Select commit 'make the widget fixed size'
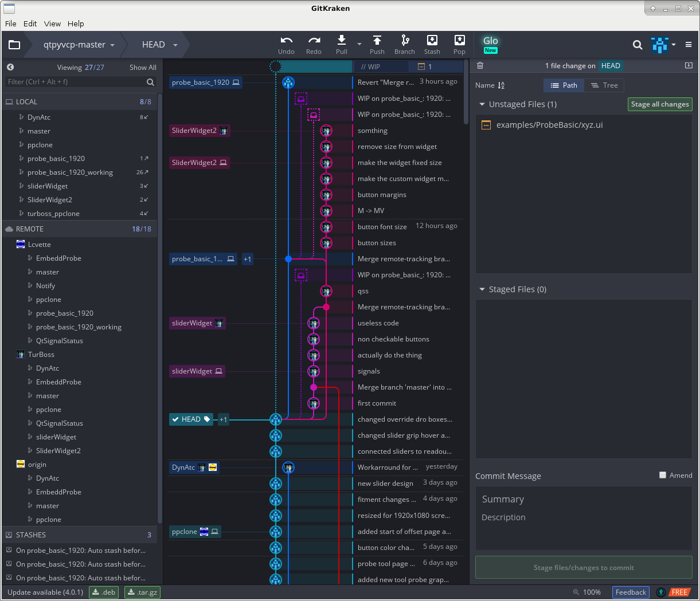Viewport: 700px width, 601px height. point(400,163)
